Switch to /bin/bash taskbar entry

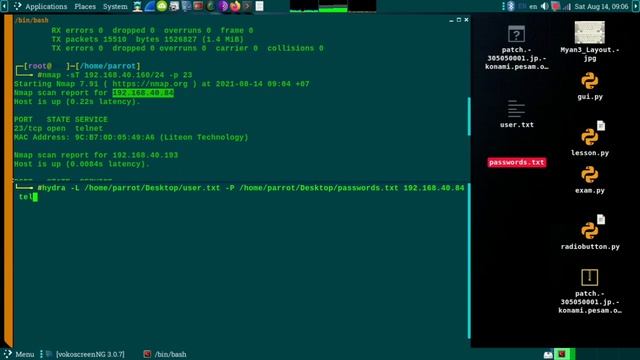point(165,354)
